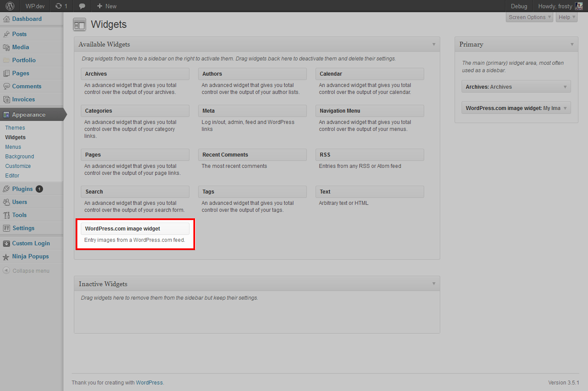Click the Plugins update count badge
Screen dimensions: 588x391
pos(39,189)
